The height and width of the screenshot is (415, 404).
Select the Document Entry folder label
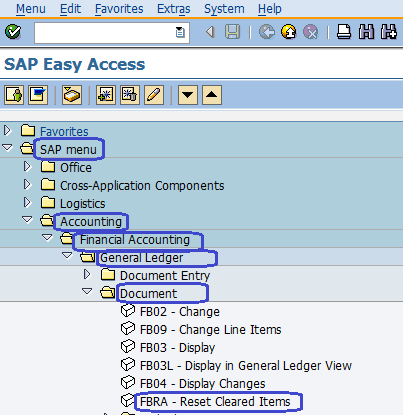[165, 275]
